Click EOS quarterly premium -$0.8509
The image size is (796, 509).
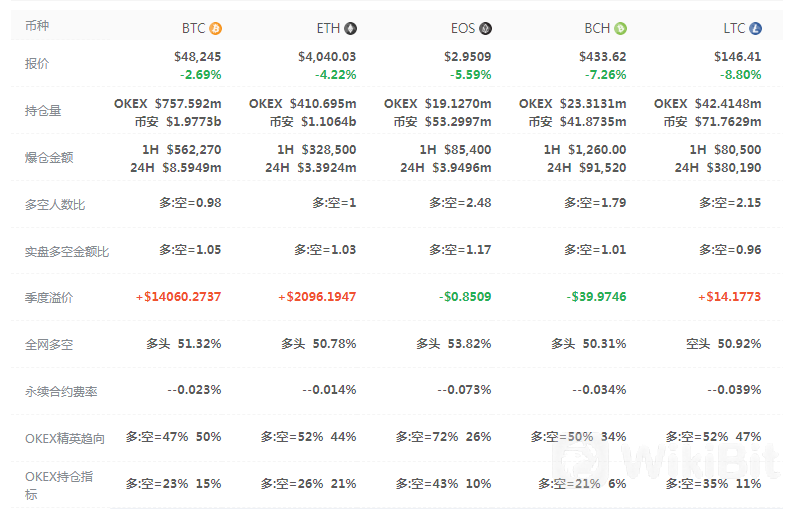(x=465, y=297)
